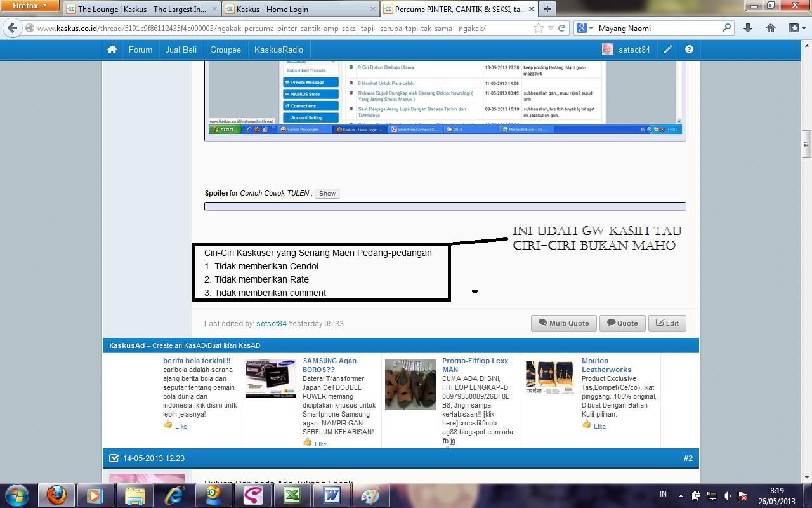The image size is (812, 508).
Task: Click the Samsung battery ad thumbnail
Action: coord(271,379)
